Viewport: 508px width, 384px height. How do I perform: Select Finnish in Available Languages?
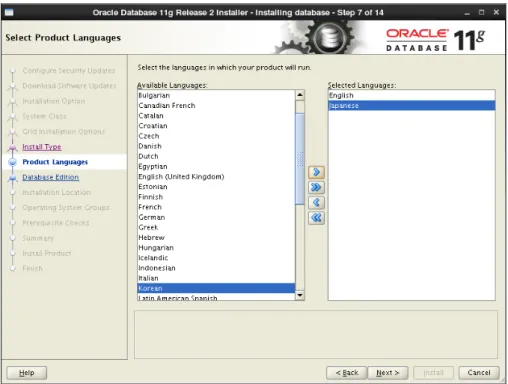(x=216, y=197)
